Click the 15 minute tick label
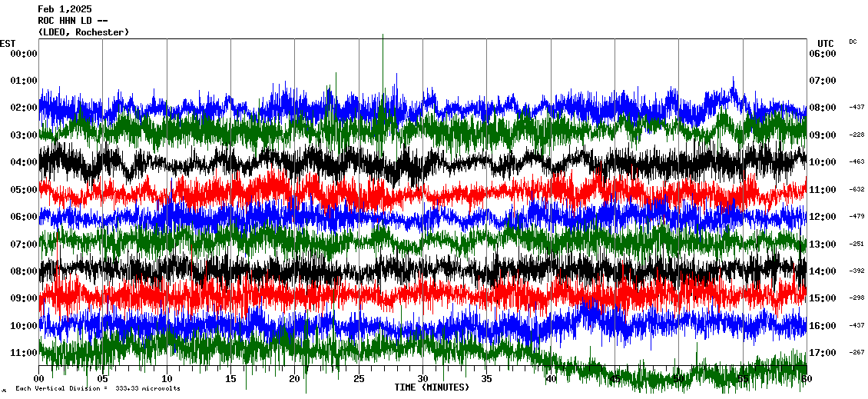 point(230,379)
